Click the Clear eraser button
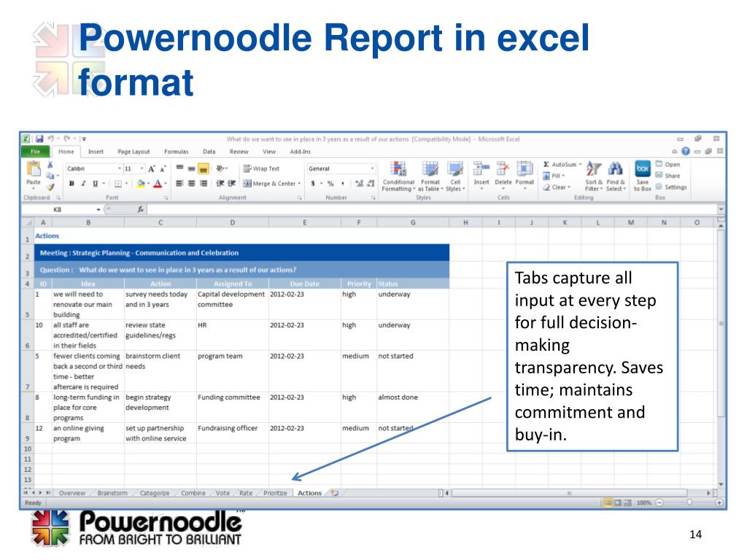The height and width of the screenshot is (560, 747). click(x=557, y=187)
